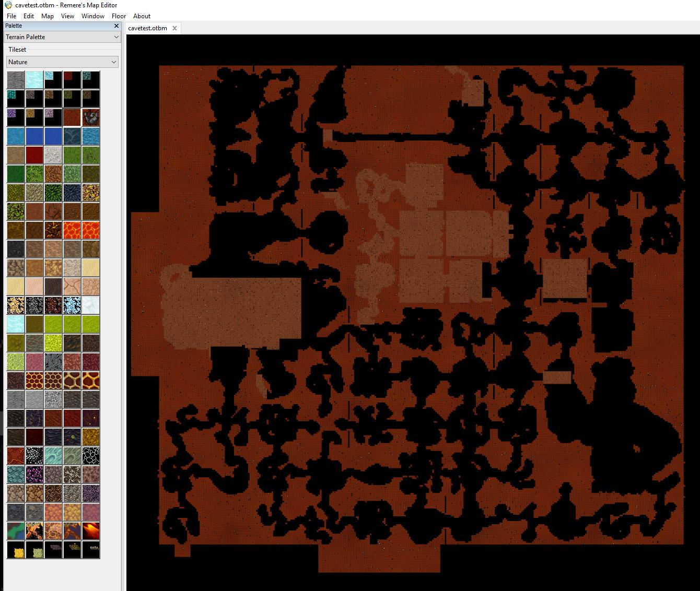Image resolution: width=700 pixels, height=591 pixels.
Task: Open the File menu
Action: coord(11,16)
